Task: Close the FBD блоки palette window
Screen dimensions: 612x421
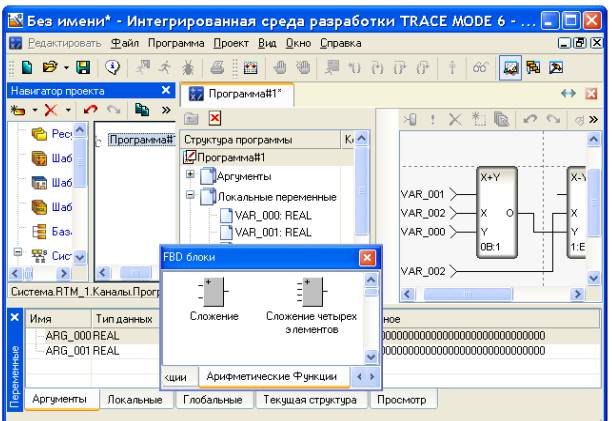Action: click(x=365, y=257)
